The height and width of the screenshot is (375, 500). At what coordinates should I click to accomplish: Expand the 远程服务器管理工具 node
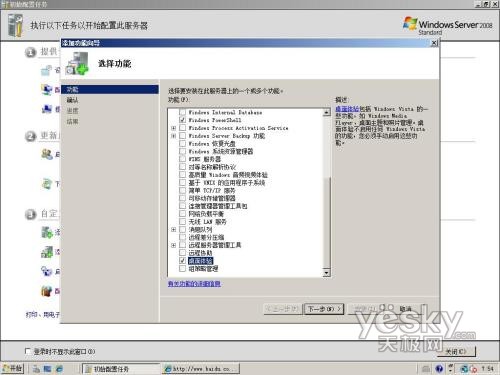tap(173, 245)
